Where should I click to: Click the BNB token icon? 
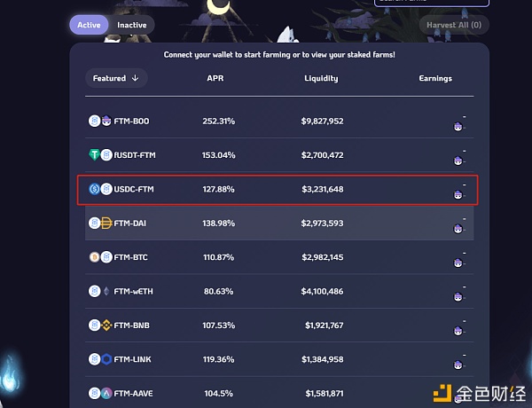pyautogui.click(x=106, y=326)
